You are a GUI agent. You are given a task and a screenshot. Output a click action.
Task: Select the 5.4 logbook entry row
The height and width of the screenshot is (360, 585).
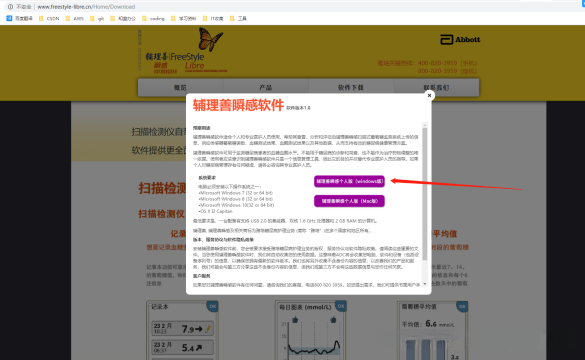coord(182,347)
